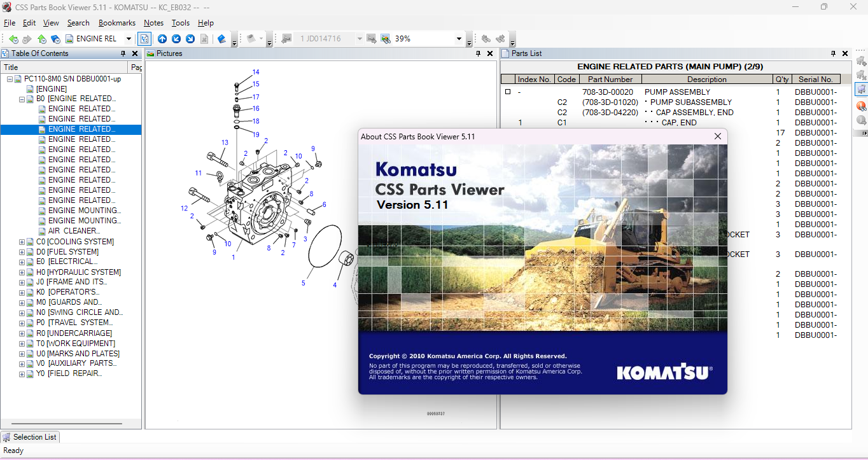
Task: Click the blue up-left arrow toolbar icon
Action: pos(176,39)
